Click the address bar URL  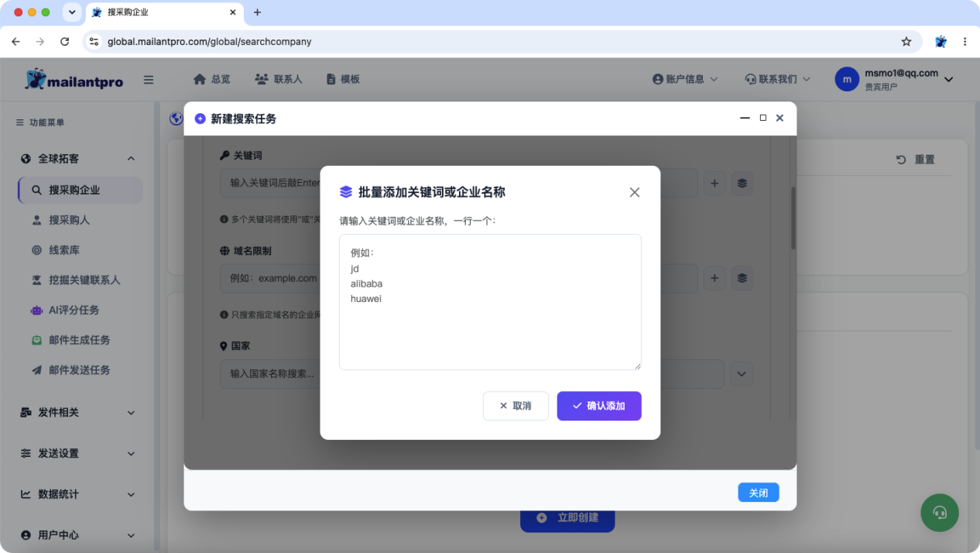(210, 42)
